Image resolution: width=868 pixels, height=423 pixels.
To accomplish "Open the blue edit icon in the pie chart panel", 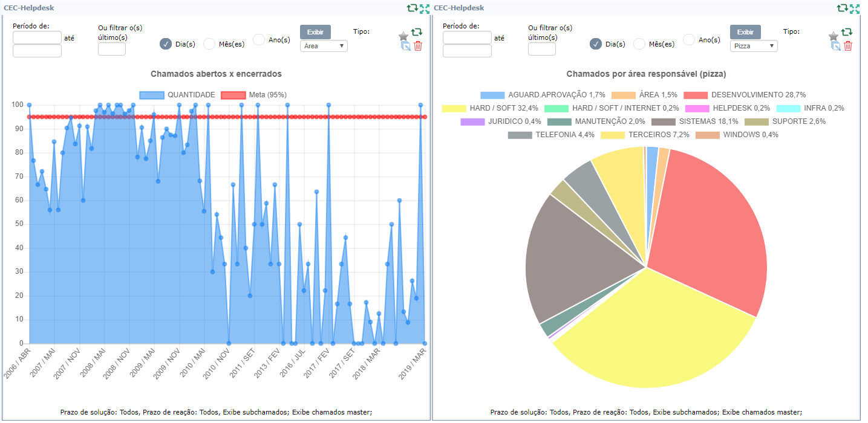I will tap(836, 46).
